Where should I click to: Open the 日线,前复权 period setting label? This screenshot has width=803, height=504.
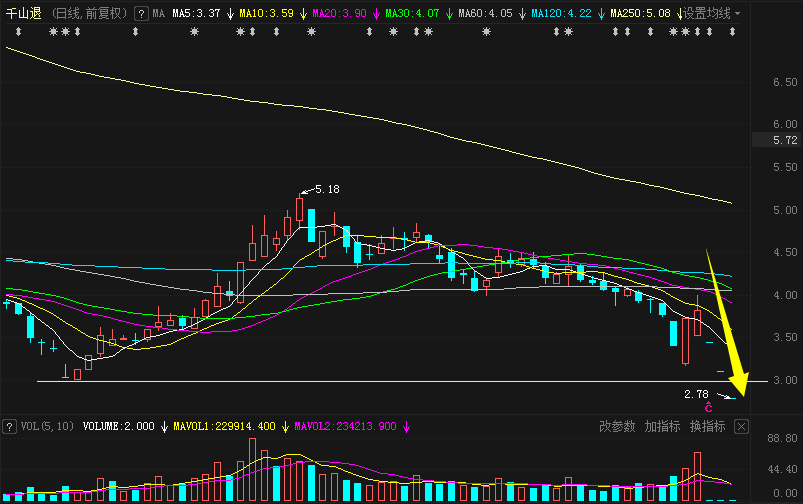89,13
